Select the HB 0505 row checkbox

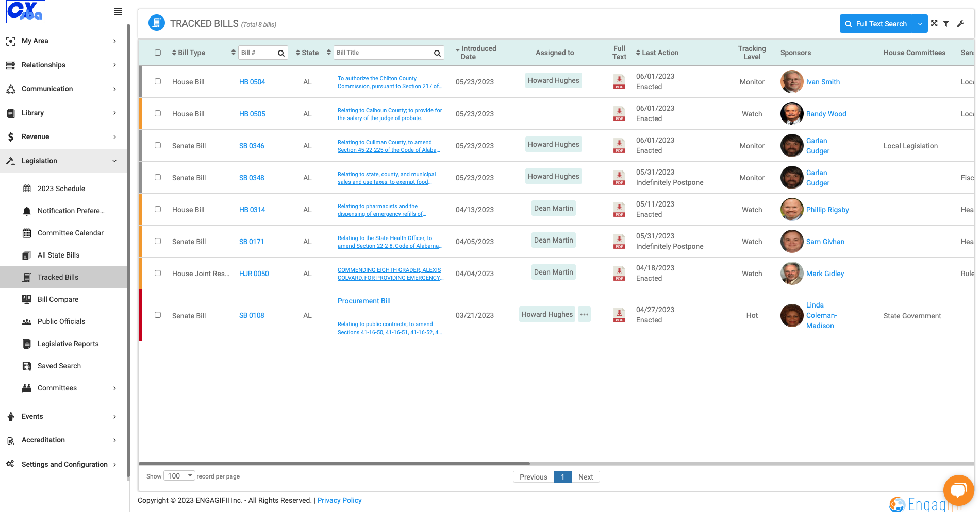[158, 113]
